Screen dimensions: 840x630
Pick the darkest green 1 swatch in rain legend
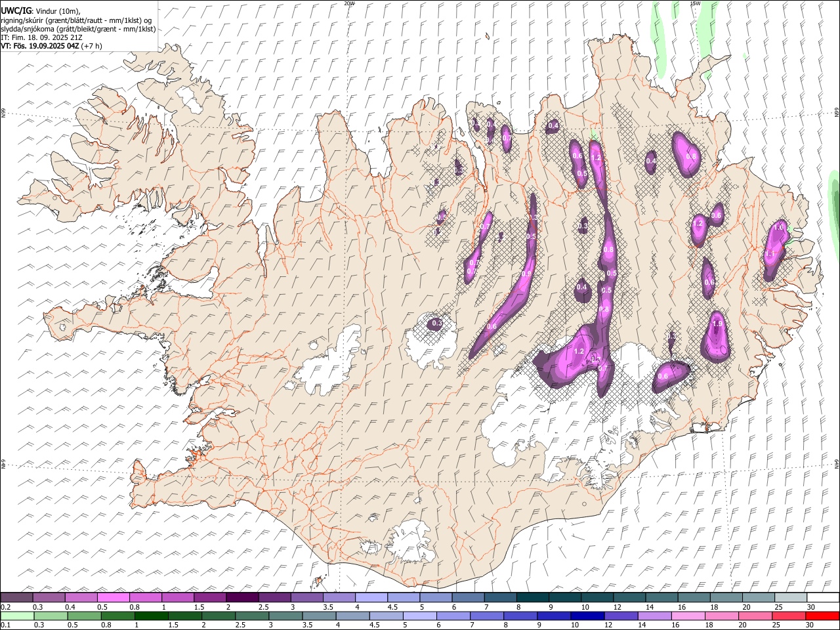click(151, 616)
